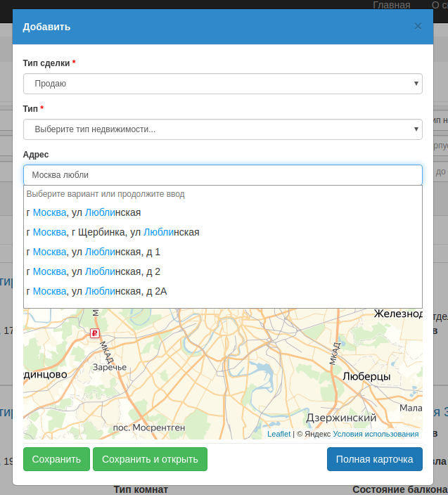The width and height of the screenshot is (448, 495).
Task: Open Главная in the top navigation
Action: pos(391,5)
